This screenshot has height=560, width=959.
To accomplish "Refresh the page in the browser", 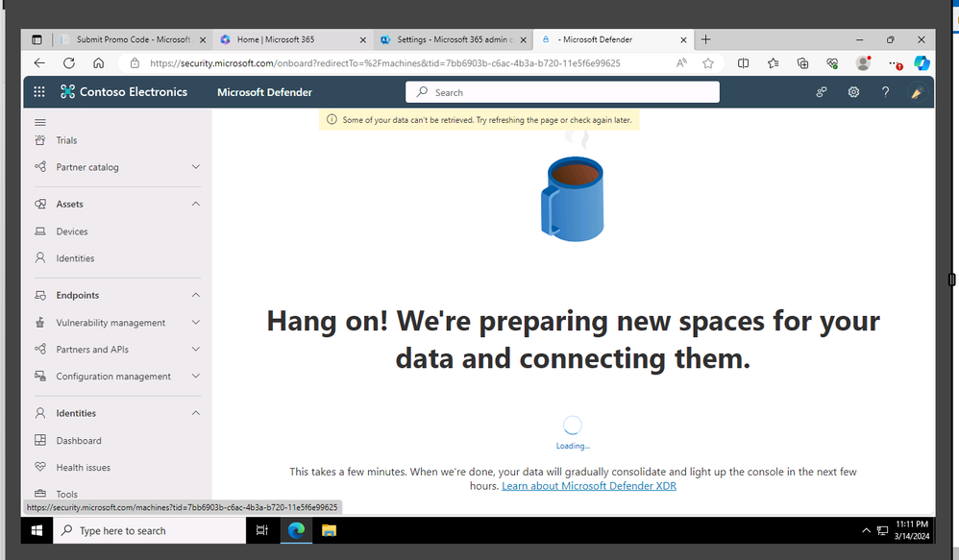I will (x=69, y=63).
